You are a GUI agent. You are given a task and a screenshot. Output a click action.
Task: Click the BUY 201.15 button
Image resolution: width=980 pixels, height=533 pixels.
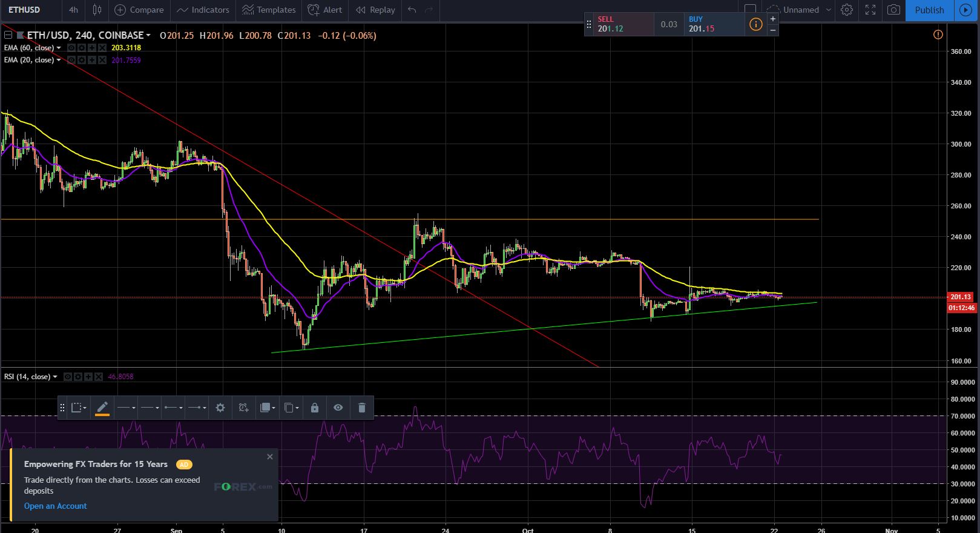714,24
